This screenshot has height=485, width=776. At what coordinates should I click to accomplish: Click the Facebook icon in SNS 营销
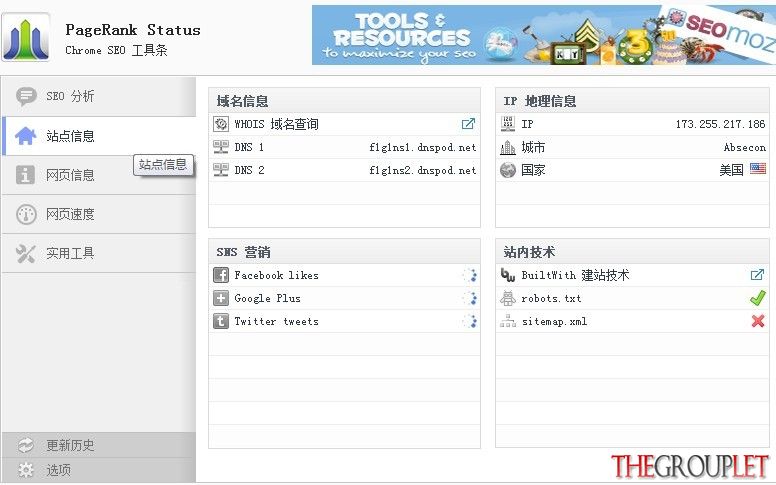(221, 275)
